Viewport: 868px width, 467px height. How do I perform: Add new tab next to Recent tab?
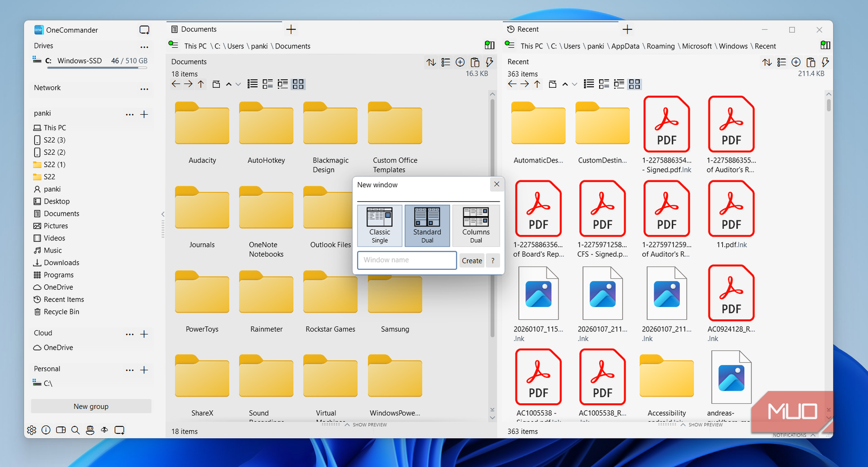pos(628,29)
